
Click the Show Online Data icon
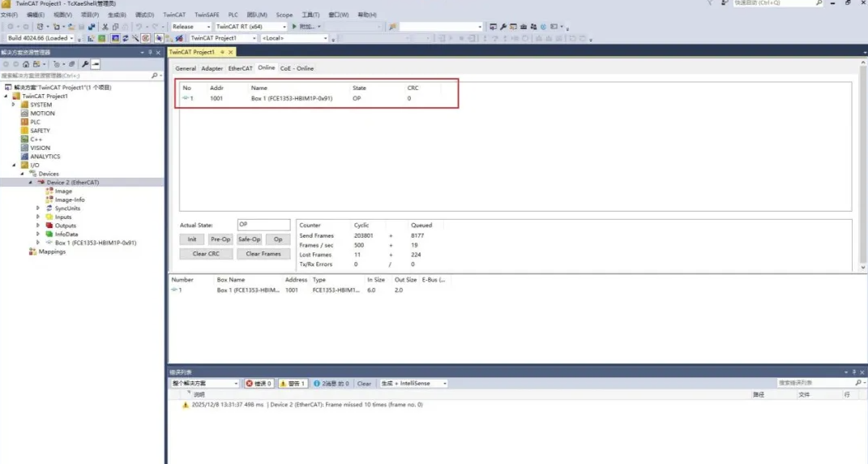coord(159,38)
